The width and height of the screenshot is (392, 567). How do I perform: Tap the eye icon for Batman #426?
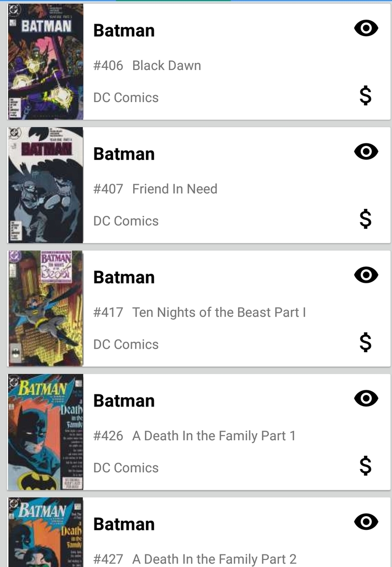pyautogui.click(x=366, y=398)
